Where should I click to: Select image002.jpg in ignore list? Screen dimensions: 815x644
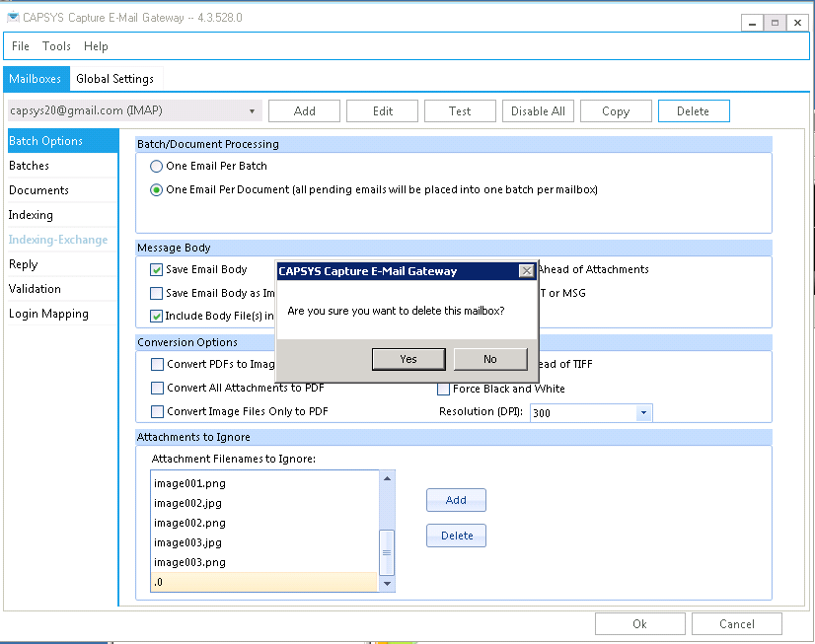[x=264, y=503]
